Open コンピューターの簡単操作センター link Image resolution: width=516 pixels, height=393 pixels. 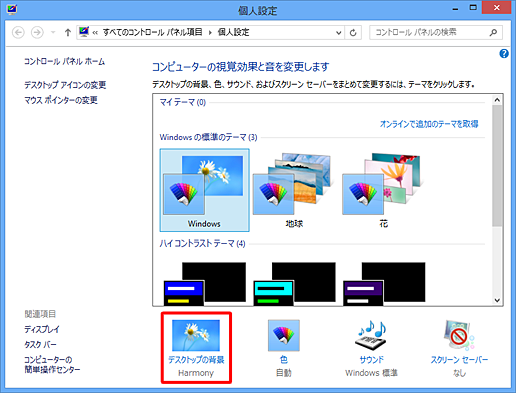tap(52, 364)
